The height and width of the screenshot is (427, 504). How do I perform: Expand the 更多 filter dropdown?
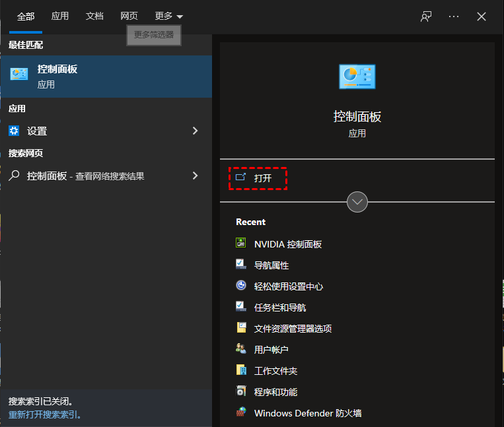pyautogui.click(x=168, y=16)
